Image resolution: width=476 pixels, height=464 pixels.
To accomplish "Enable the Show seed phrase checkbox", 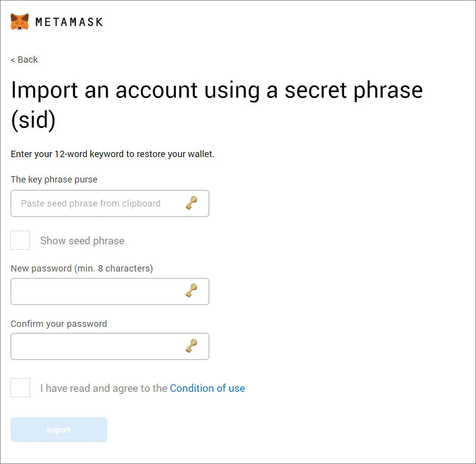I will [20, 240].
